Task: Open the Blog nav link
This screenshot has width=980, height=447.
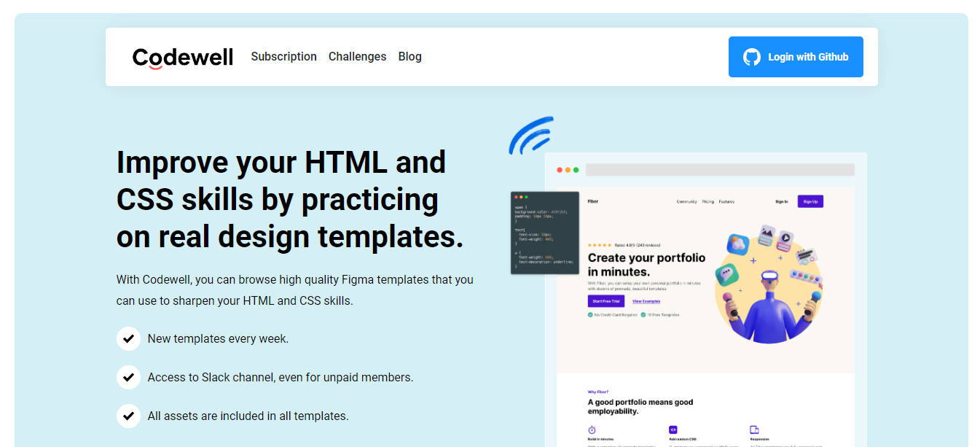Action: coord(409,57)
